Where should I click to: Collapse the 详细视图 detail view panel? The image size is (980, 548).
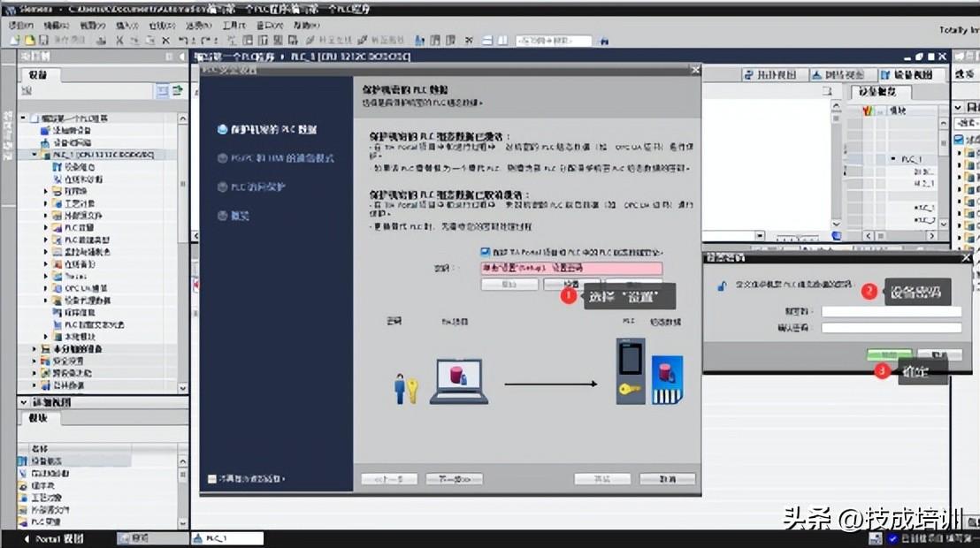pyautogui.click(x=24, y=402)
